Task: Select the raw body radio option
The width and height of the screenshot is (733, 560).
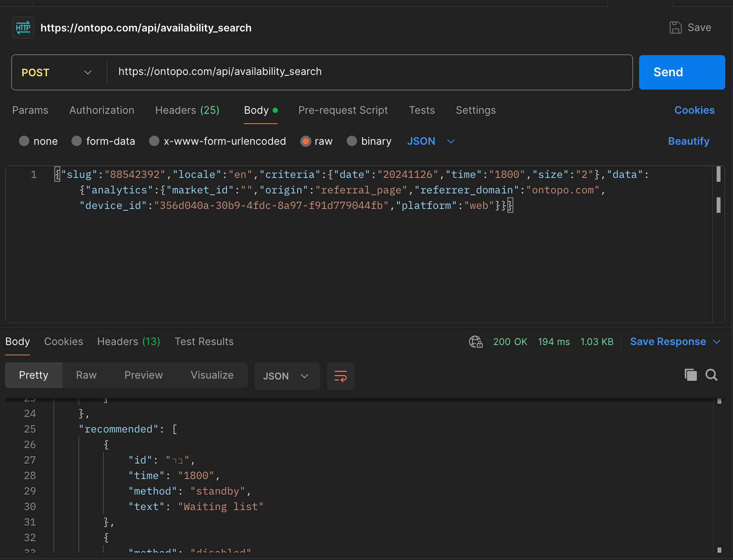Action: point(306,141)
